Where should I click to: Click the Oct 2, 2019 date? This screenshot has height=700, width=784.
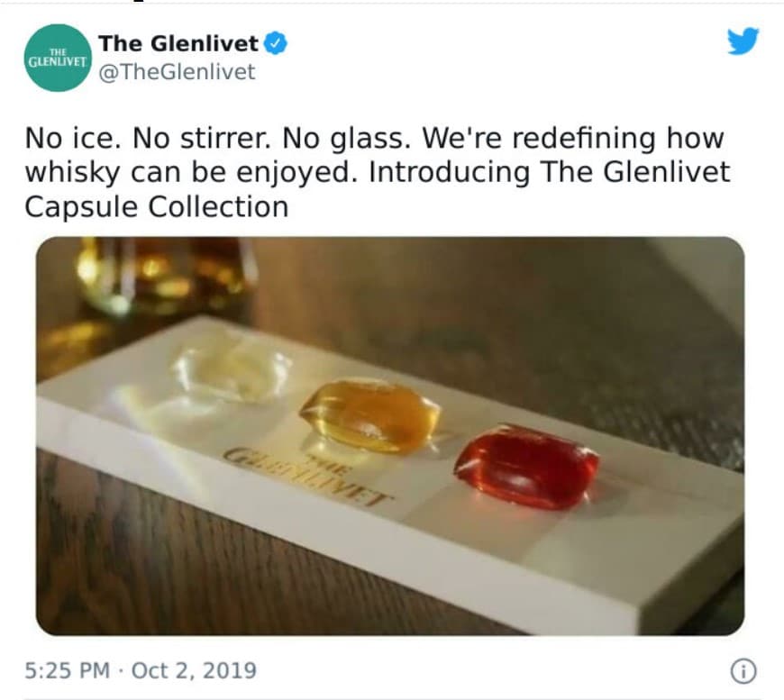pos(194,670)
